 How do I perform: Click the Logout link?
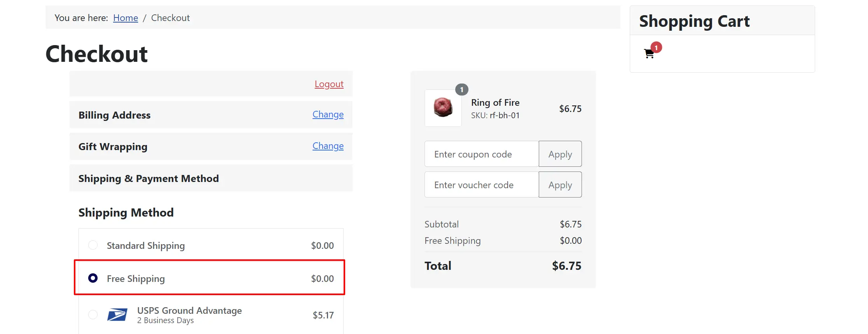coord(329,84)
